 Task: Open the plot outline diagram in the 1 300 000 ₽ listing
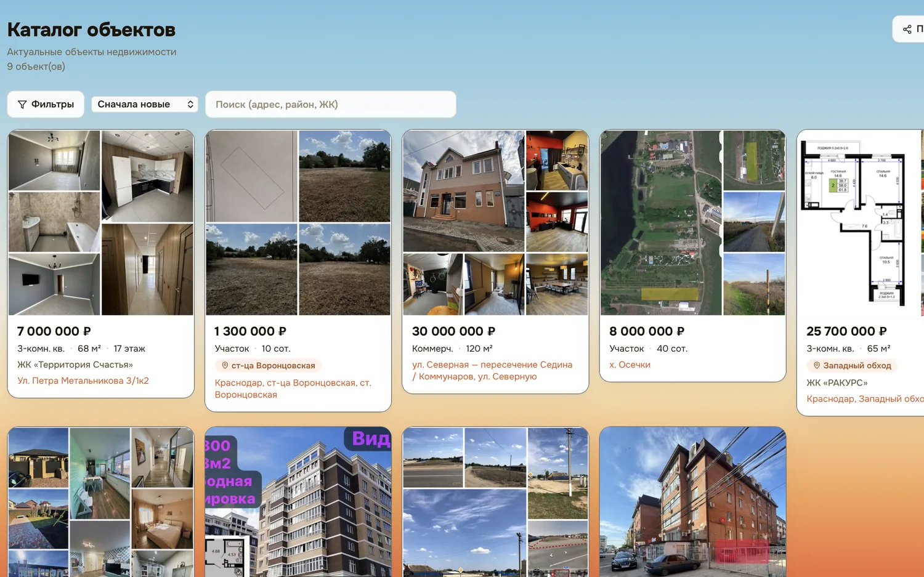(251, 176)
